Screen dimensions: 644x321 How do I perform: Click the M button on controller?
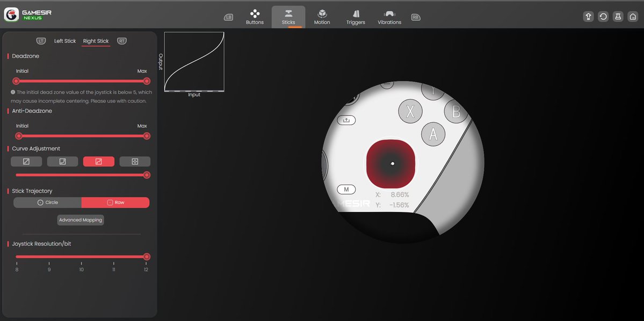346,189
